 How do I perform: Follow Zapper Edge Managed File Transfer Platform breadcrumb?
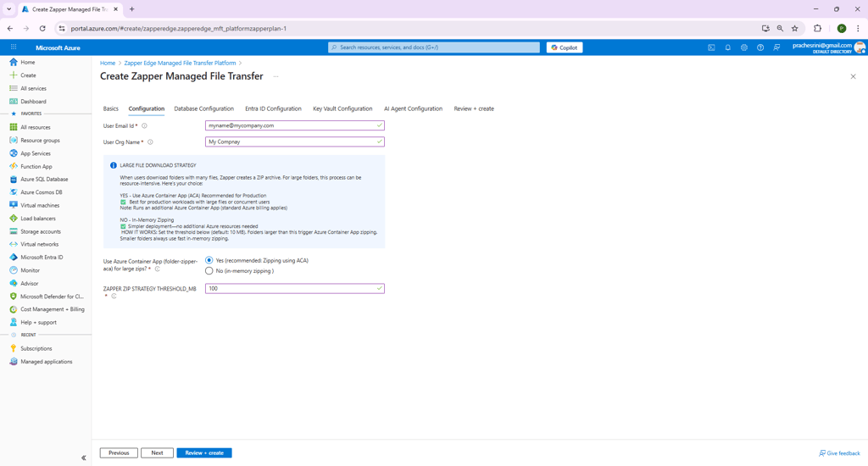coord(180,63)
